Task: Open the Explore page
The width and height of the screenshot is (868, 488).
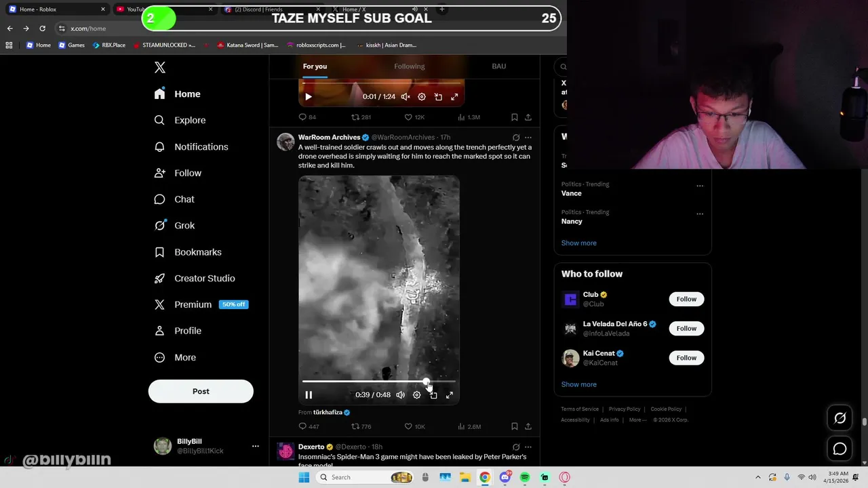Action: [180, 120]
